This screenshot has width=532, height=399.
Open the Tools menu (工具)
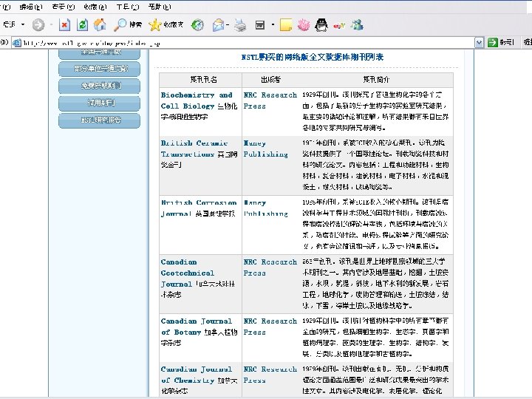tap(128, 7)
